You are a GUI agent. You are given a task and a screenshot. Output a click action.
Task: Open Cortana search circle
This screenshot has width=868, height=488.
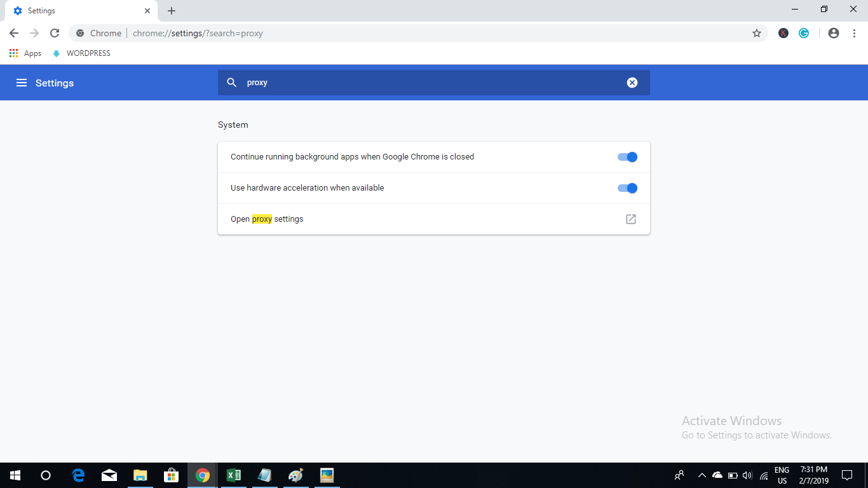click(46, 475)
